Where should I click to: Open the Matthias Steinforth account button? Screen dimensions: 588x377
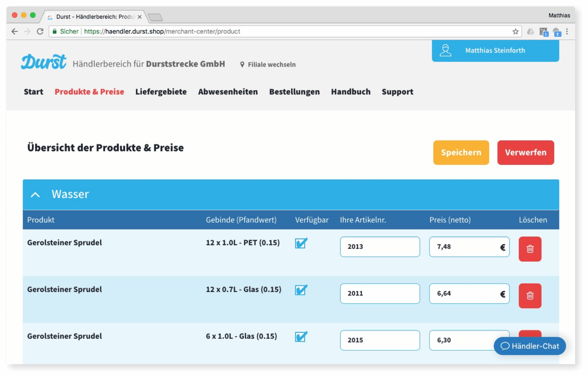point(495,50)
